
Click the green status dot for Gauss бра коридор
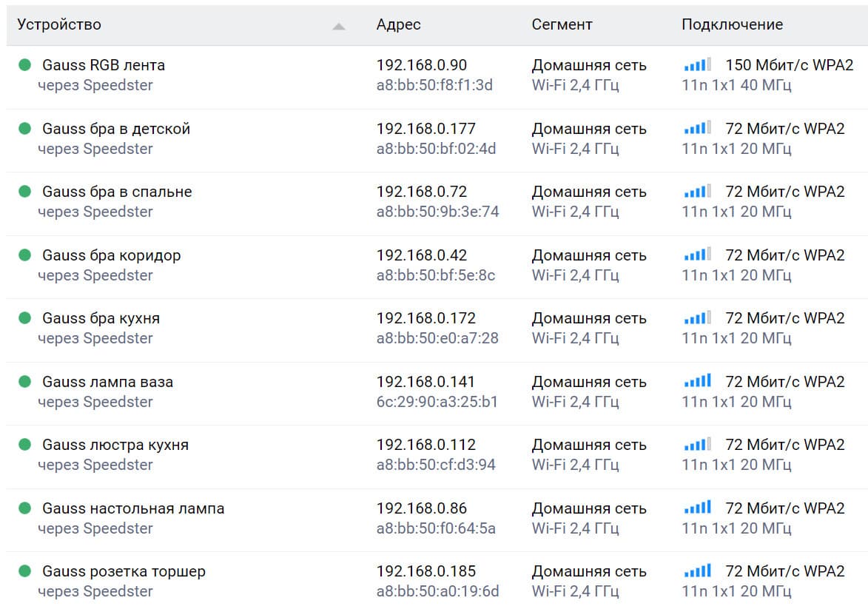(24, 255)
